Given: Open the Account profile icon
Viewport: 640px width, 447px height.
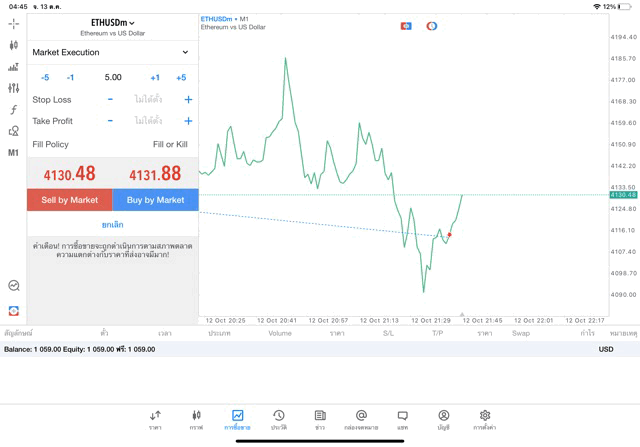Looking at the screenshot, I should (x=443, y=419).
